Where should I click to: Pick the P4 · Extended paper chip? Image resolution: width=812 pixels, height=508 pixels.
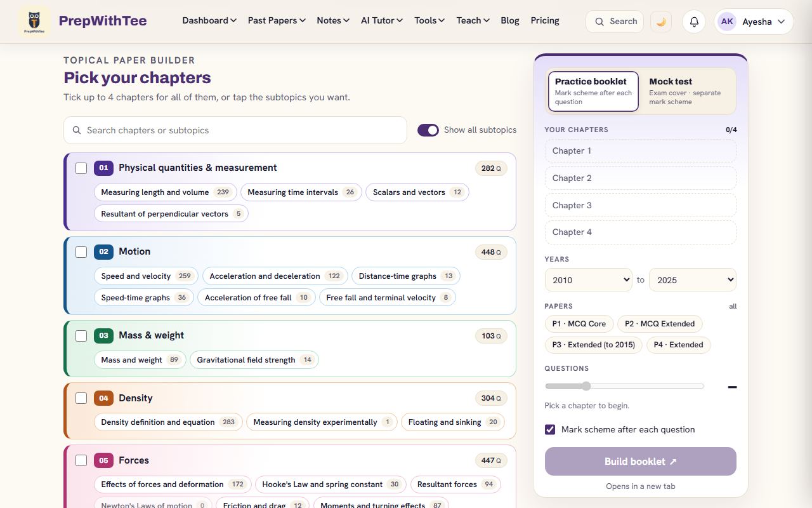[x=678, y=345]
